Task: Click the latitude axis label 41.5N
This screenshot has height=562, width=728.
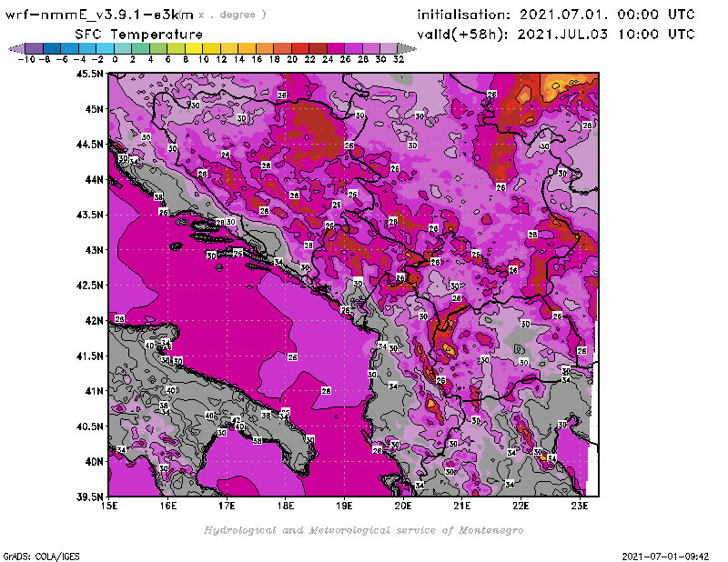Action: (x=89, y=356)
